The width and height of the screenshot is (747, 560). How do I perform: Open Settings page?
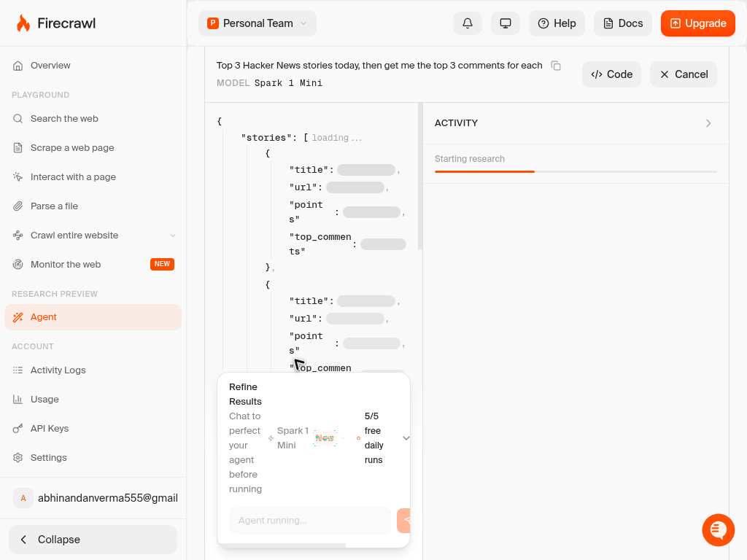[93, 458]
